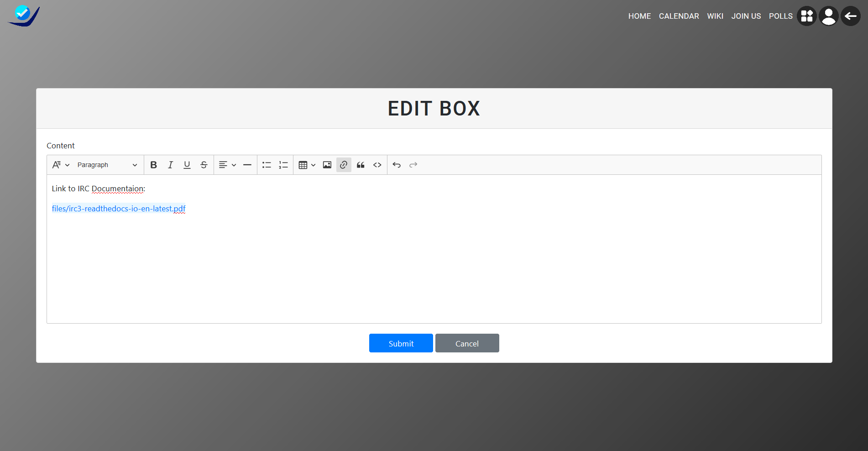Open the CALENDAR page
This screenshot has height=451, width=868.
679,16
